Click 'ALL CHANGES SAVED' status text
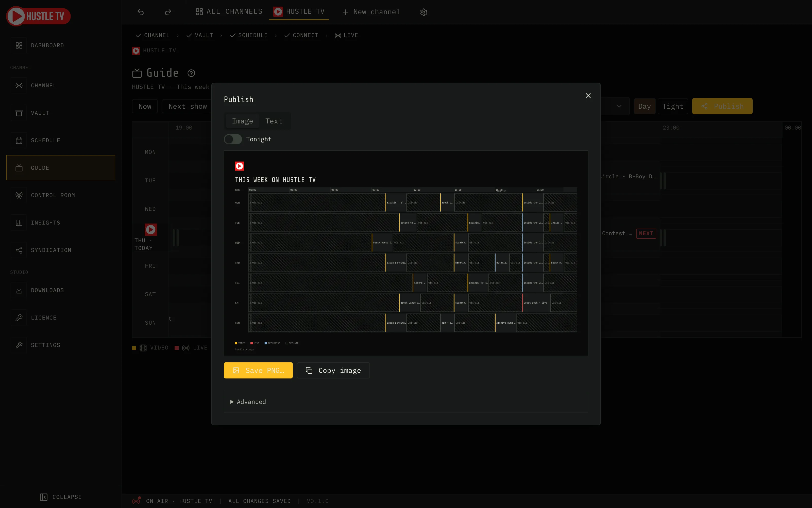This screenshot has height=508, width=812. [259, 501]
